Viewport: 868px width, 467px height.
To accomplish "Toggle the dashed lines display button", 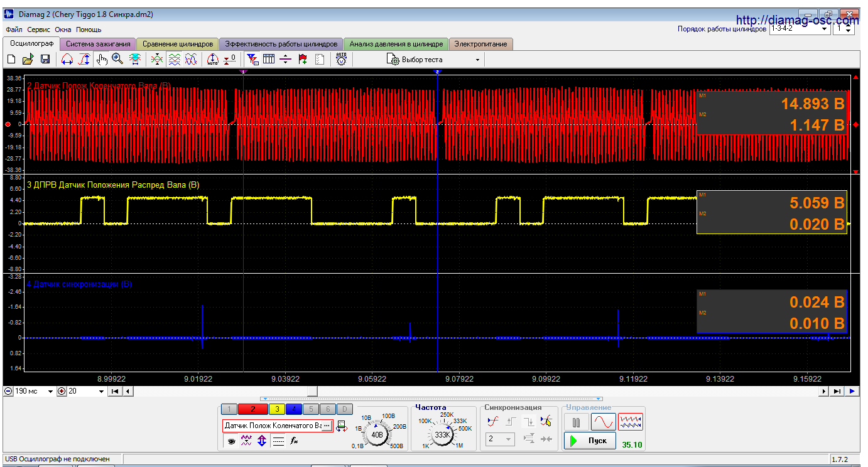I will coord(278,441).
